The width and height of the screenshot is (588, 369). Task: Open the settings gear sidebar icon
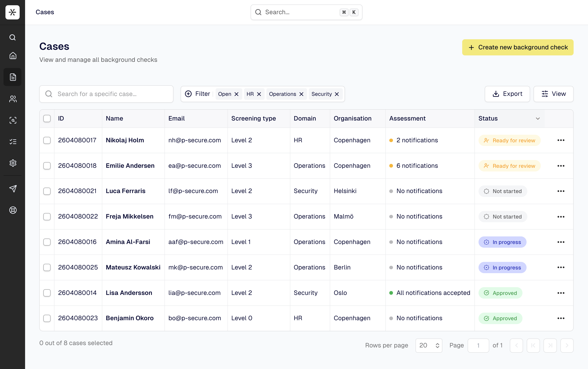tap(13, 163)
